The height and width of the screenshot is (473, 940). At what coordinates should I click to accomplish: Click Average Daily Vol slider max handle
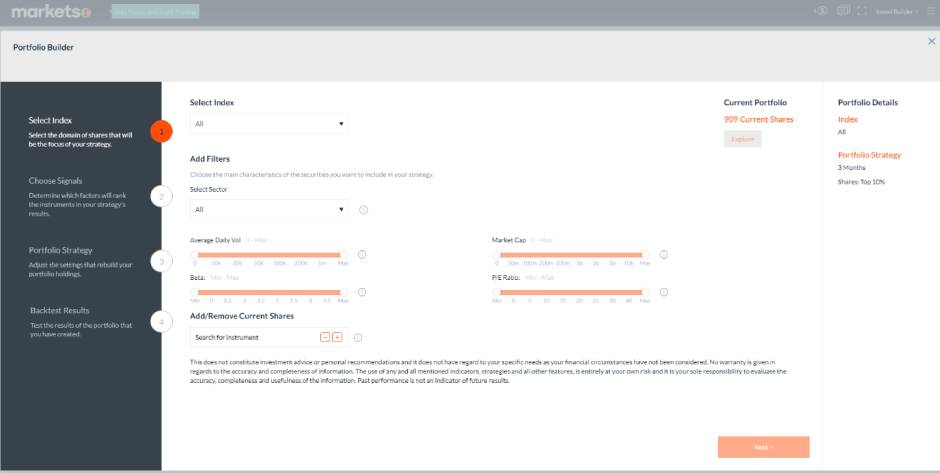pyautogui.click(x=343, y=255)
